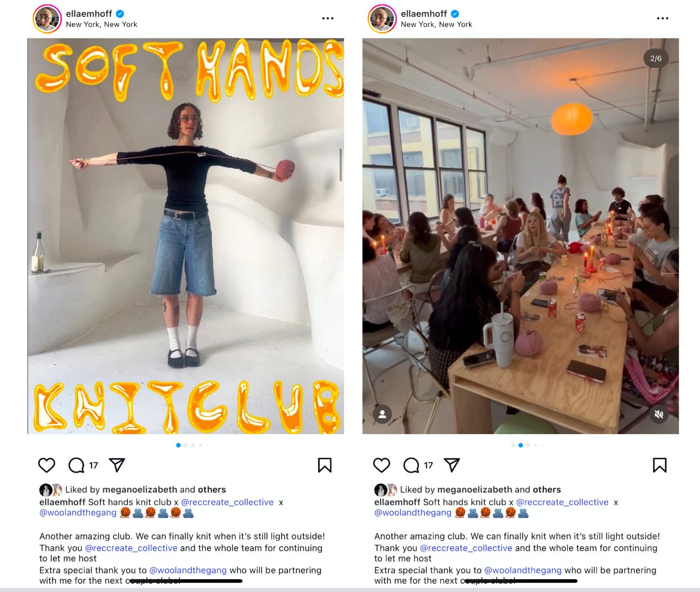Open right post's three-dot options menu
Screen dimensions: 700x592
tap(663, 18)
